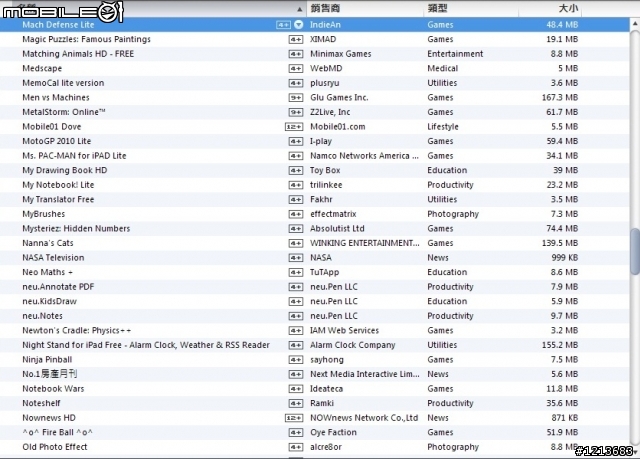640x459 pixels.
Task: Click size value 167.3 MB
Action: tap(560, 98)
